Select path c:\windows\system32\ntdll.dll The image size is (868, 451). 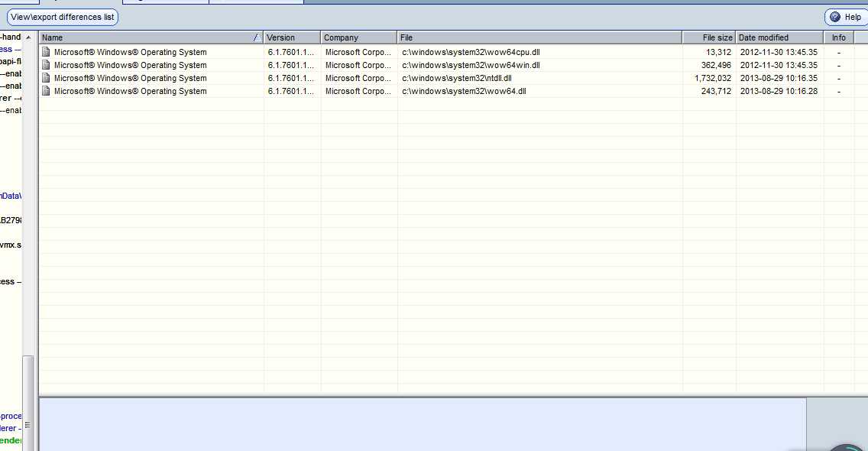(x=457, y=78)
